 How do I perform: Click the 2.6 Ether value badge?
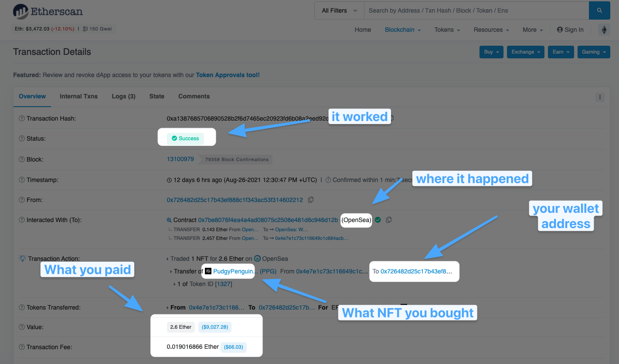[x=180, y=327]
